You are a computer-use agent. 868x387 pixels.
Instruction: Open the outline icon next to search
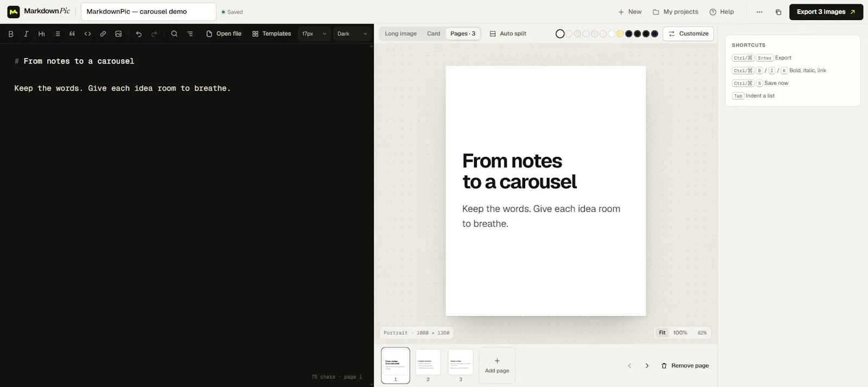coord(190,34)
